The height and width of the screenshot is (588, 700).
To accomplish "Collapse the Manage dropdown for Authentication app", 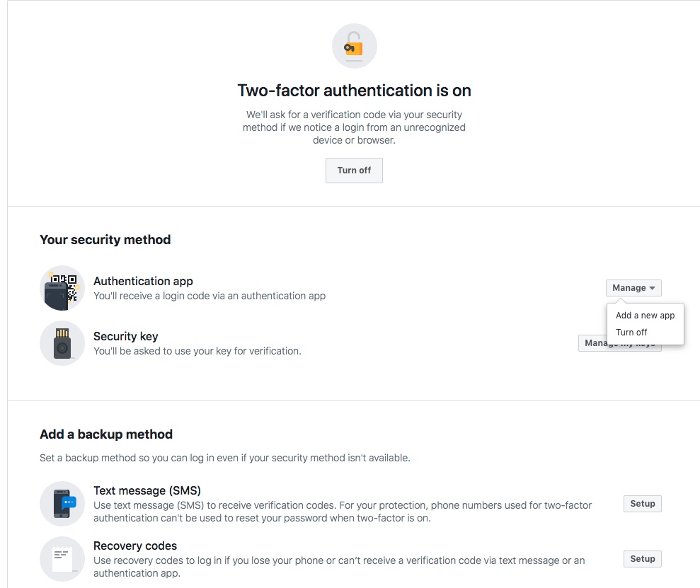I will pyautogui.click(x=633, y=288).
